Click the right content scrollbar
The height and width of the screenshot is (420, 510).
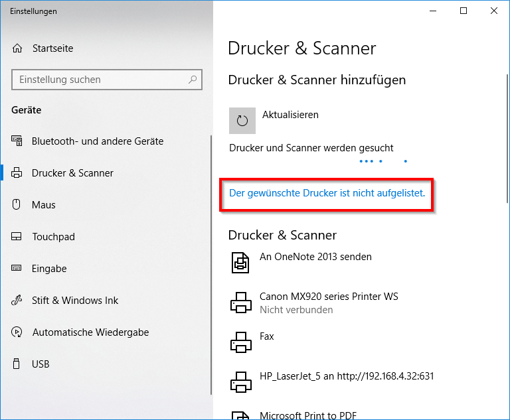click(507, 139)
